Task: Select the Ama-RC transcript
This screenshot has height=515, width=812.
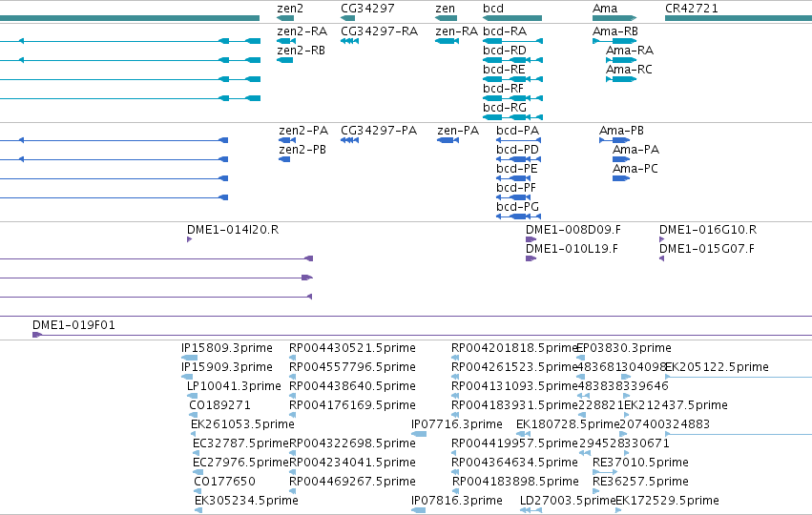Action: coord(629,70)
